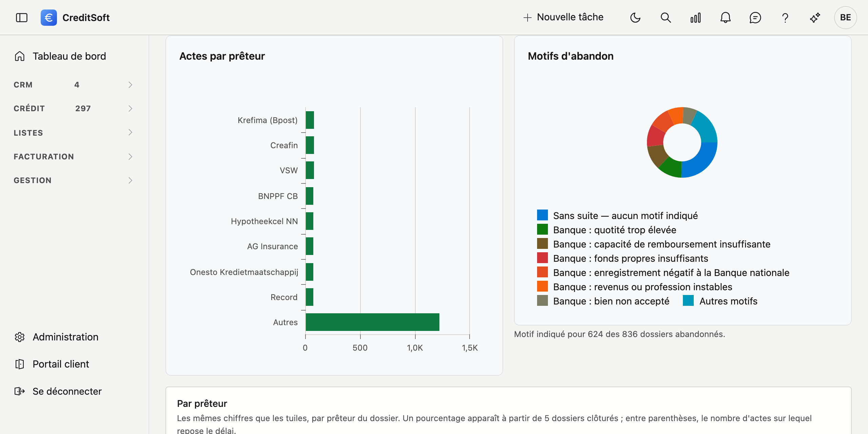
Task: Click the Record bar label
Action: click(284, 297)
